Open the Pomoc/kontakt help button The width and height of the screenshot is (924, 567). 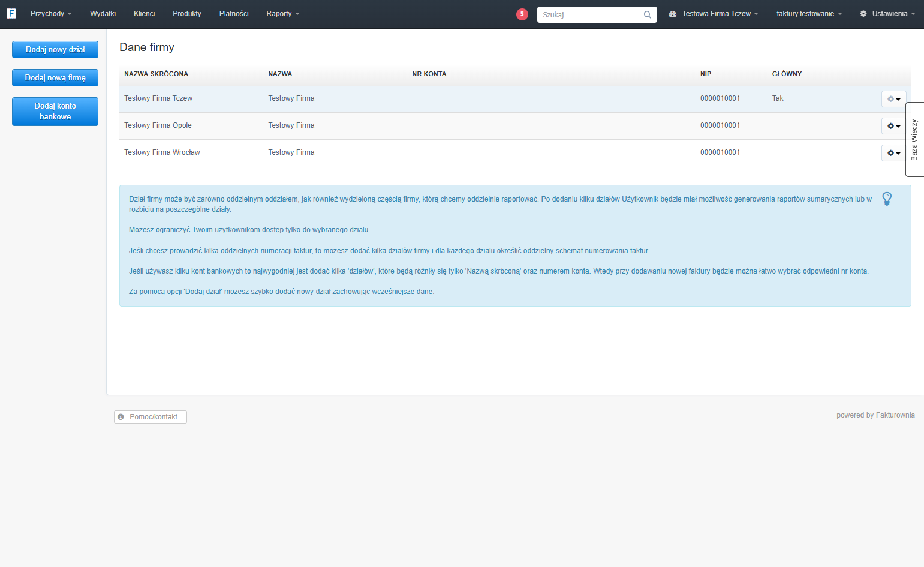click(x=151, y=417)
